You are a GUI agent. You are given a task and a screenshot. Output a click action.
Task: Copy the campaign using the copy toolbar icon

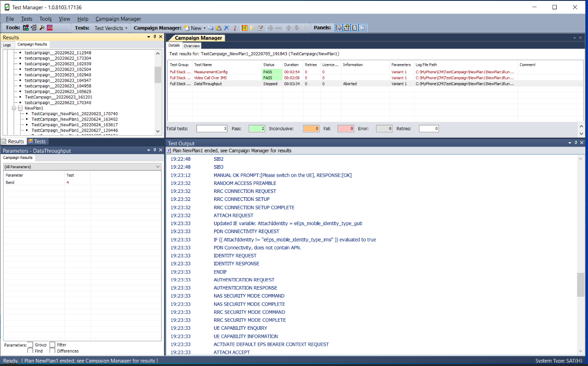click(x=211, y=27)
